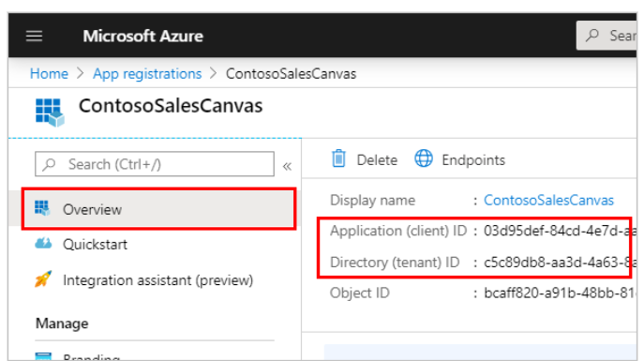Click the ContosoSalesCanvas display name link

tap(548, 201)
